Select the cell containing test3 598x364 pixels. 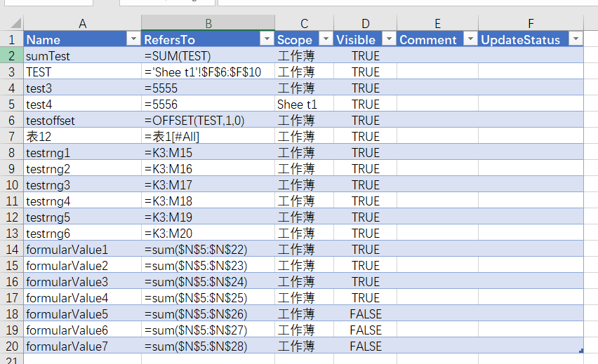point(82,88)
